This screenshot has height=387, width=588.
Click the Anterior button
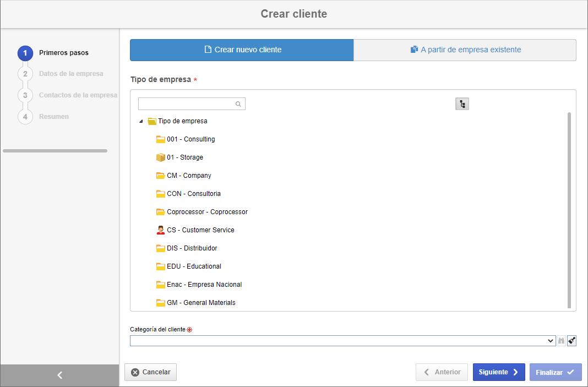[442, 372]
